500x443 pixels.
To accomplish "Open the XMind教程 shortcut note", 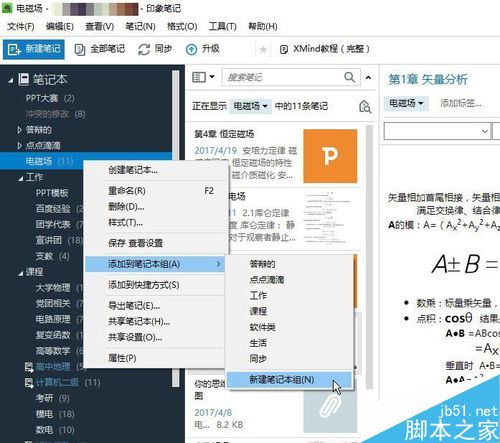I will tap(325, 49).
